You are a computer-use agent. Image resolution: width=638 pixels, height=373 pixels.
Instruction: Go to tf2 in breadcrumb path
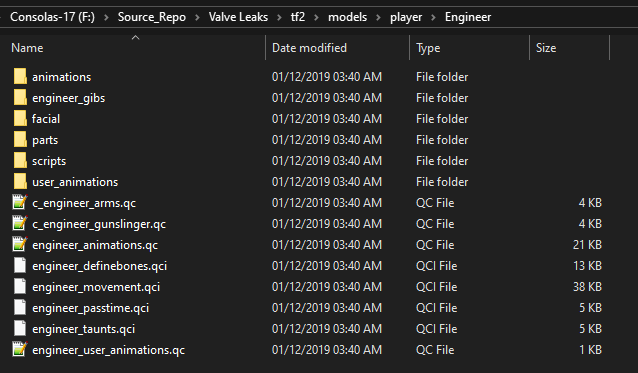(x=298, y=17)
